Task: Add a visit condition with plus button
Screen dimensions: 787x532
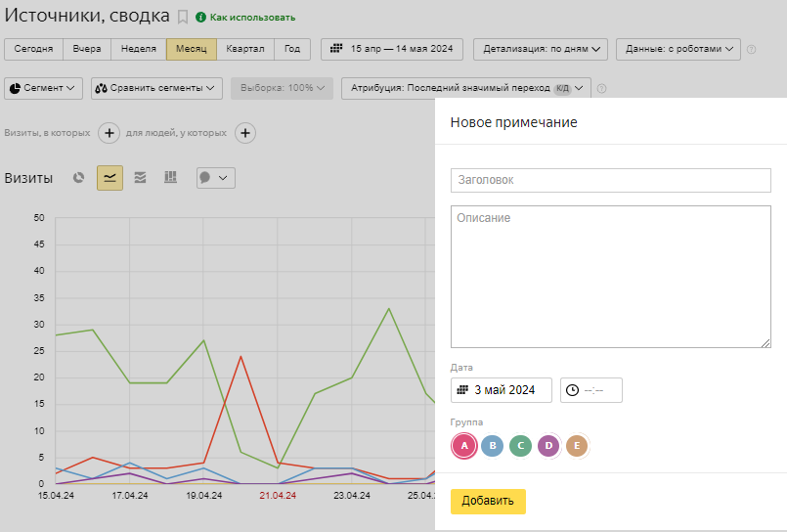Action: click(109, 133)
